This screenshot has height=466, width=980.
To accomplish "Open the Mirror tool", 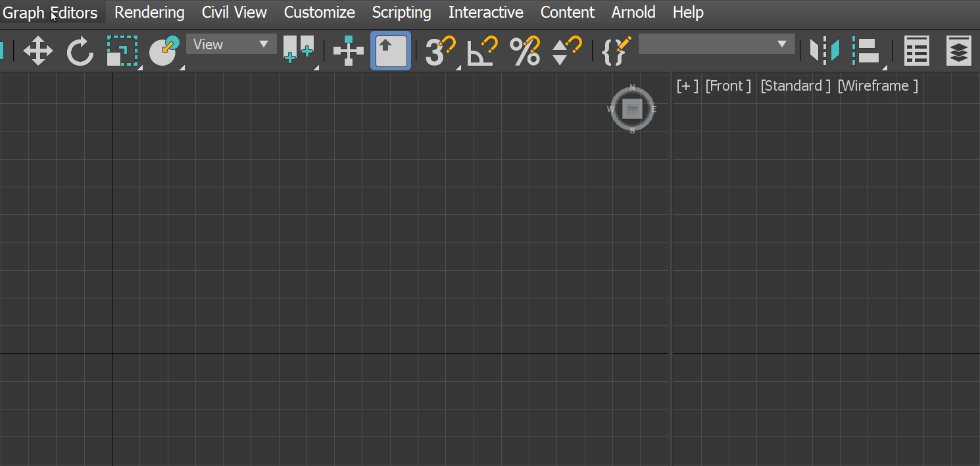I will point(824,50).
